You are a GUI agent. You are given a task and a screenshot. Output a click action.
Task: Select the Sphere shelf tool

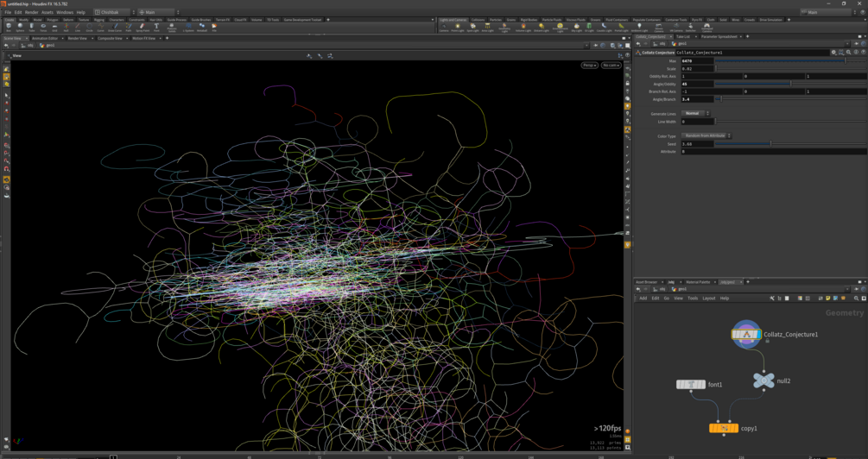[20, 27]
